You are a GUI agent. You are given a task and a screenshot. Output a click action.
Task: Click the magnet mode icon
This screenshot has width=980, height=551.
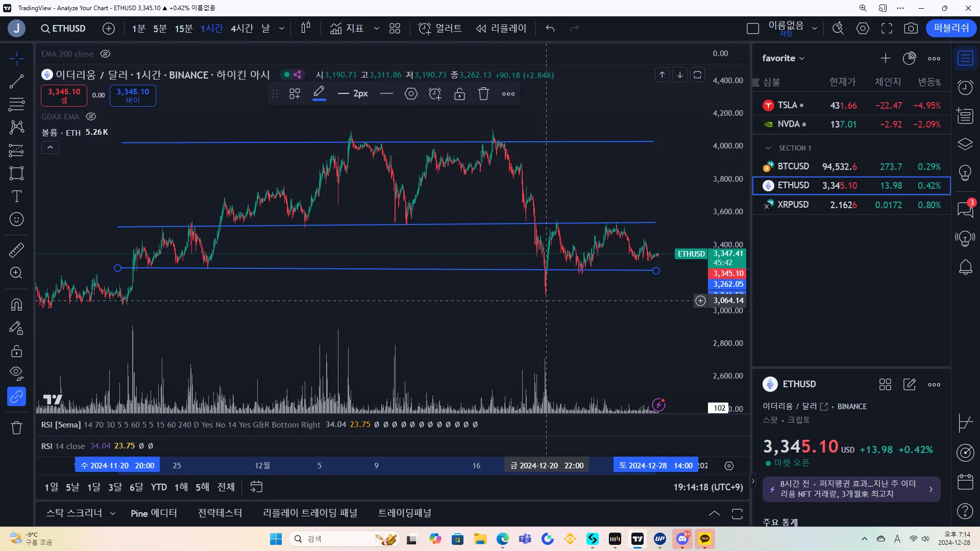tap(16, 305)
